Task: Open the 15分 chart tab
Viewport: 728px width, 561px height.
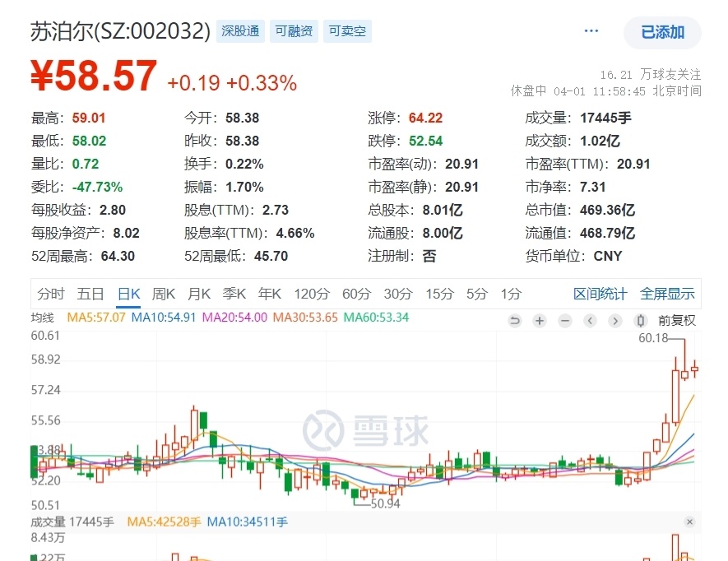Action: (x=439, y=294)
